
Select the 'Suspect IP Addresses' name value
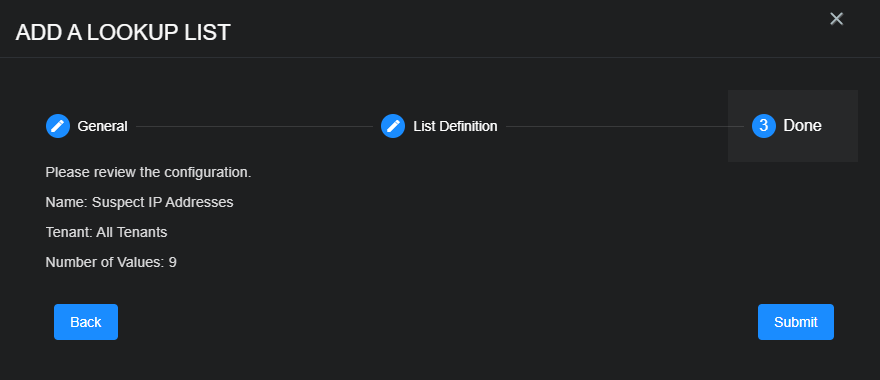coord(162,202)
